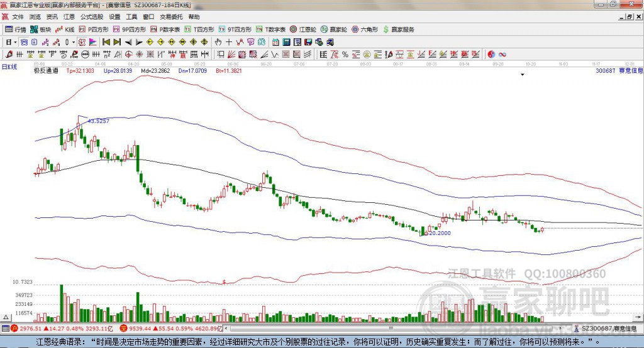The width and height of the screenshot is (644, 348).
Task: Click the 20.2000 low price label
Action: [439, 232]
